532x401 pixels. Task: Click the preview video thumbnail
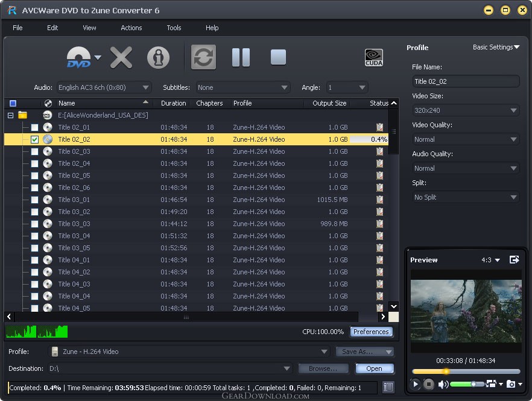tap(466, 311)
